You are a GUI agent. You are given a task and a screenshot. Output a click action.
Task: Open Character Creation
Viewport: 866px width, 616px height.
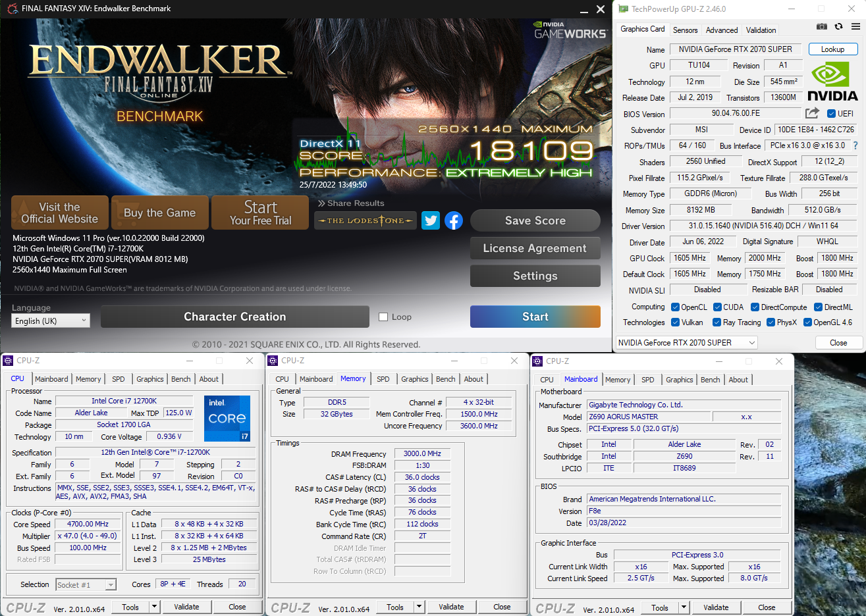[x=235, y=317]
